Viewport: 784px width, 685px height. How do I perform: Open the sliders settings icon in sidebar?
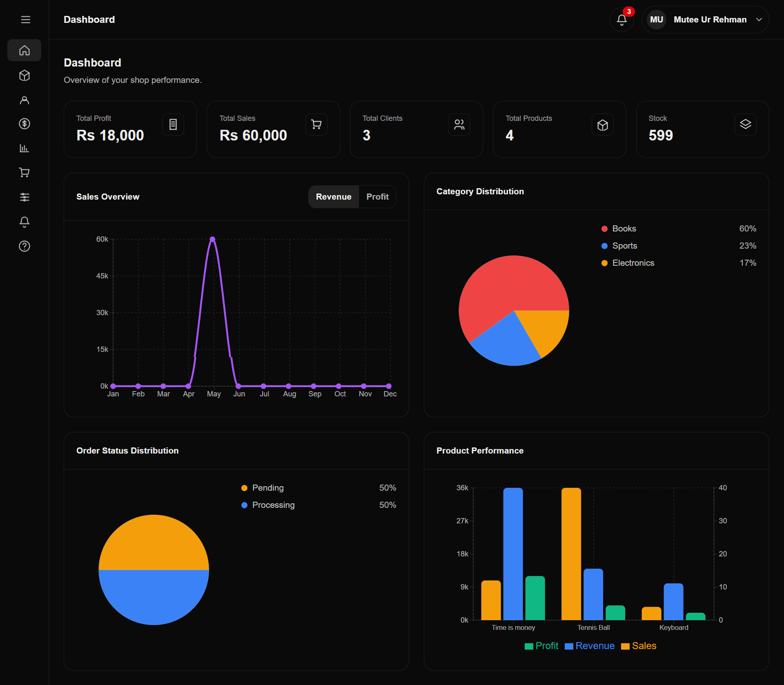click(24, 197)
